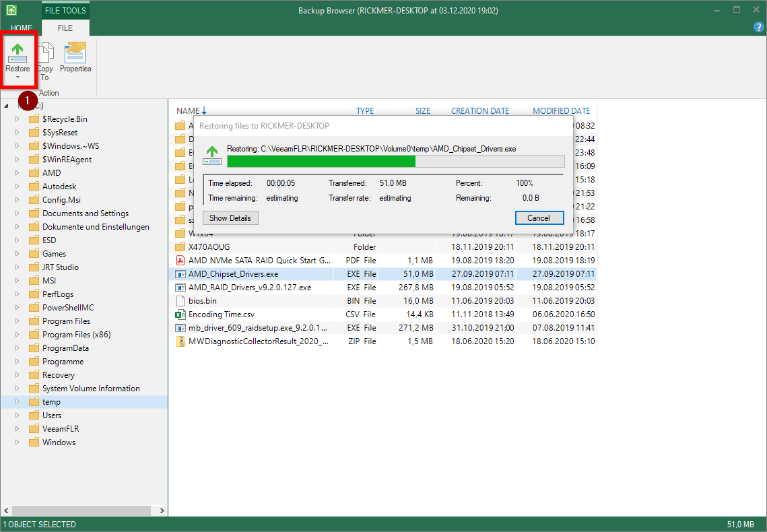Expand the Documents and Settings tree node
Viewport: 767px width, 532px height.
point(17,213)
